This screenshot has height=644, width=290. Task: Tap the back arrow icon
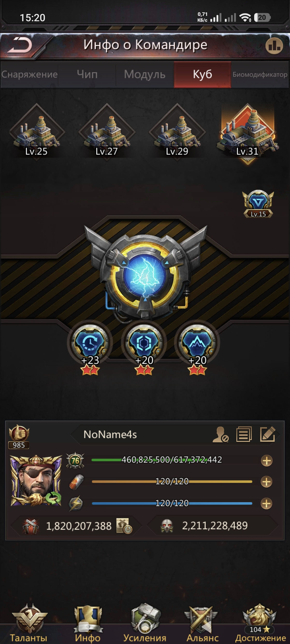pyautogui.click(x=20, y=46)
